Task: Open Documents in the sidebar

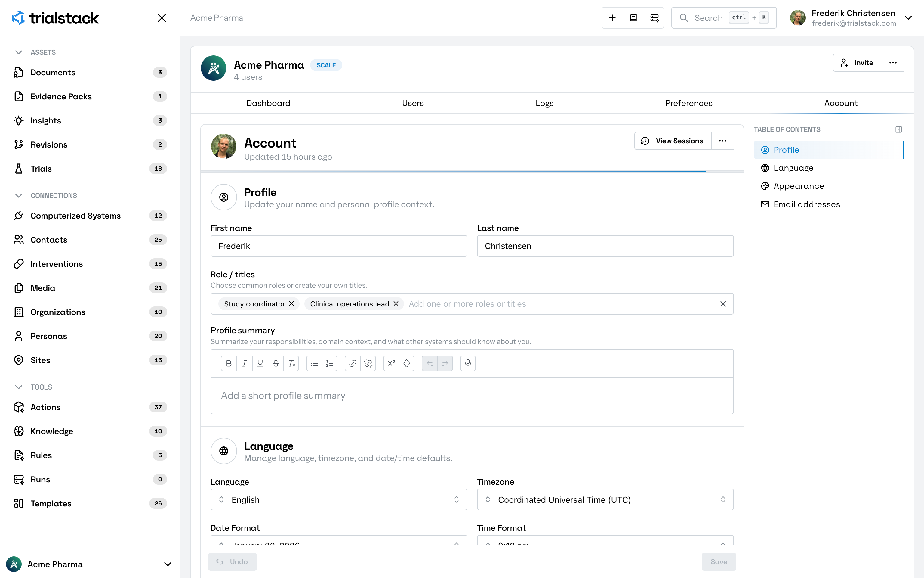Action: pyautogui.click(x=90, y=72)
